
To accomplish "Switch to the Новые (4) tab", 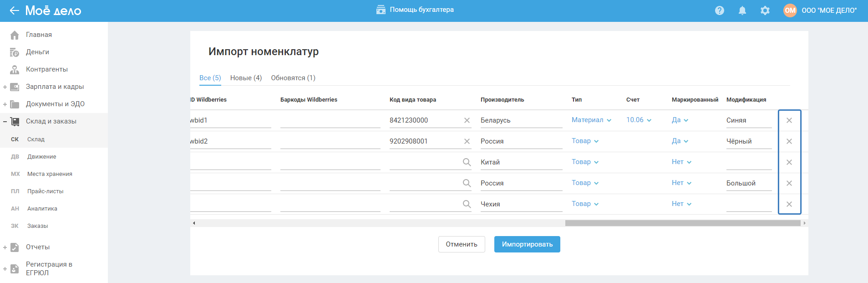I will 246,78.
